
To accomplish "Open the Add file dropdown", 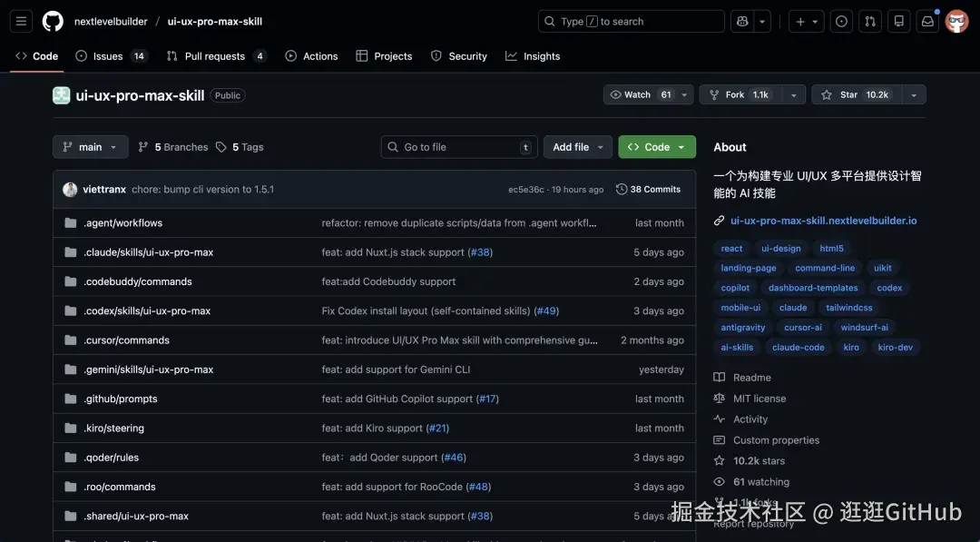I will pos(577,147).
